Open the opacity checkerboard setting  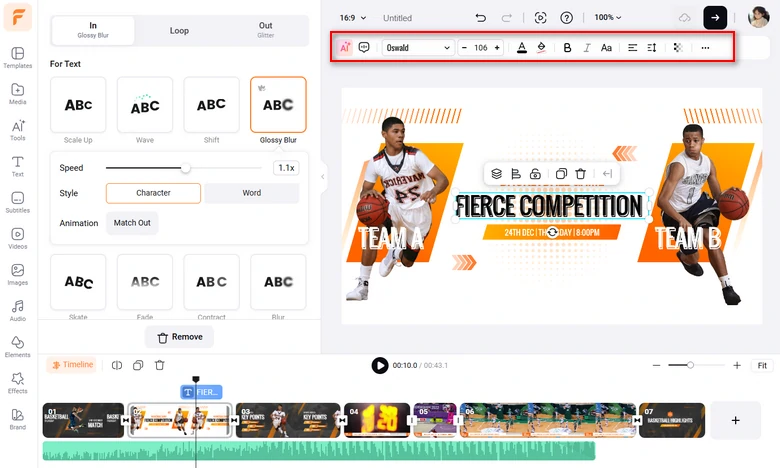678,48
